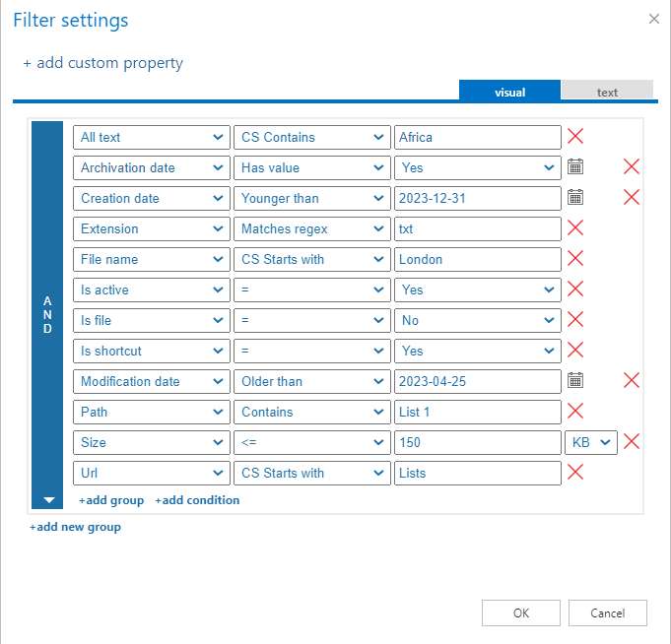Switch to the visual tab
The height and width of the screenshot is (644, 671).
[509, 92]
